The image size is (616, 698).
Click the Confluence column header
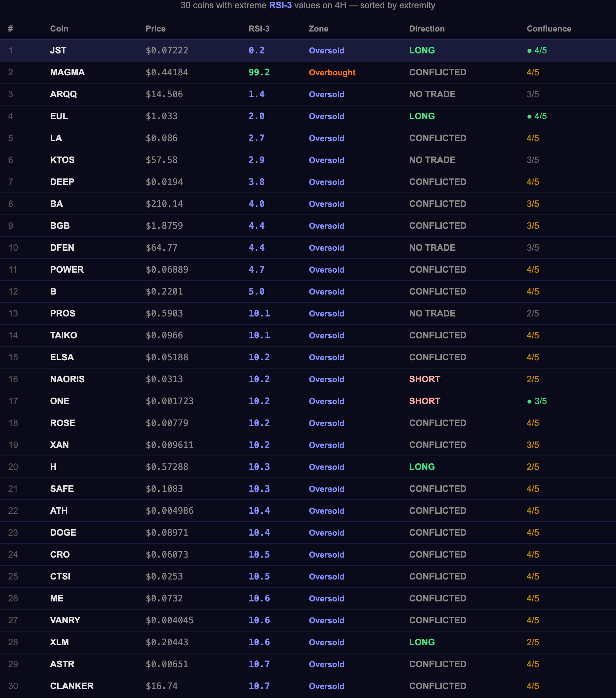click(x=549, y=29)
